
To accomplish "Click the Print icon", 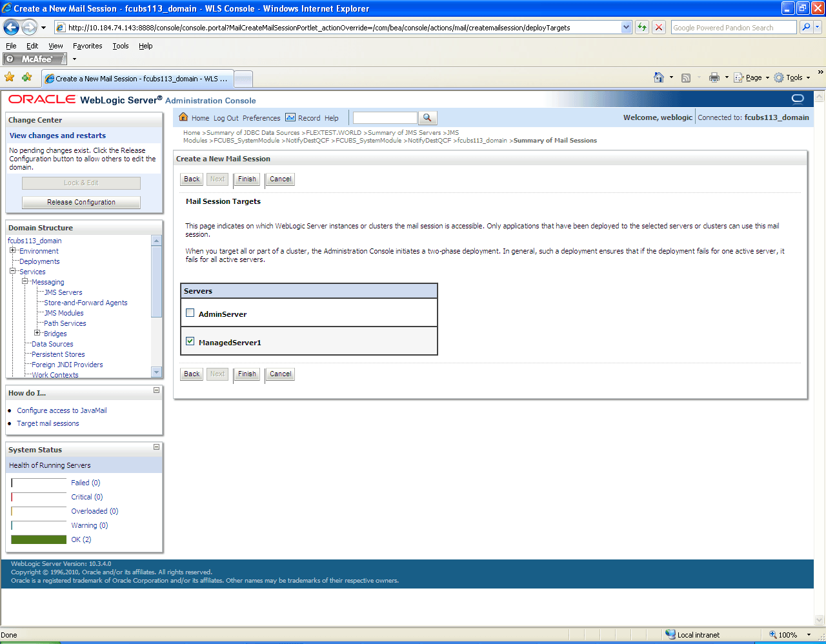I will coord(714,77).
